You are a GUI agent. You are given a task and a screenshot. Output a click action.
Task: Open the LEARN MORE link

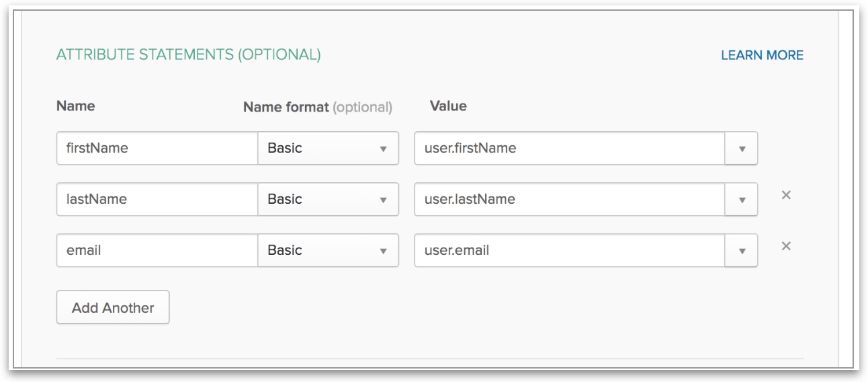[762, 55]
